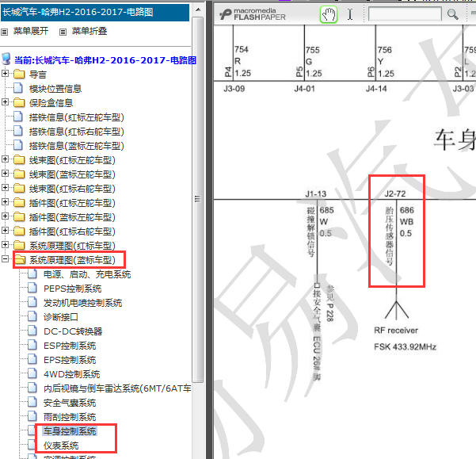Viewport: 476px width, 459px height.
Task: Click the J3-09 connector label
Action: point(234,89)
